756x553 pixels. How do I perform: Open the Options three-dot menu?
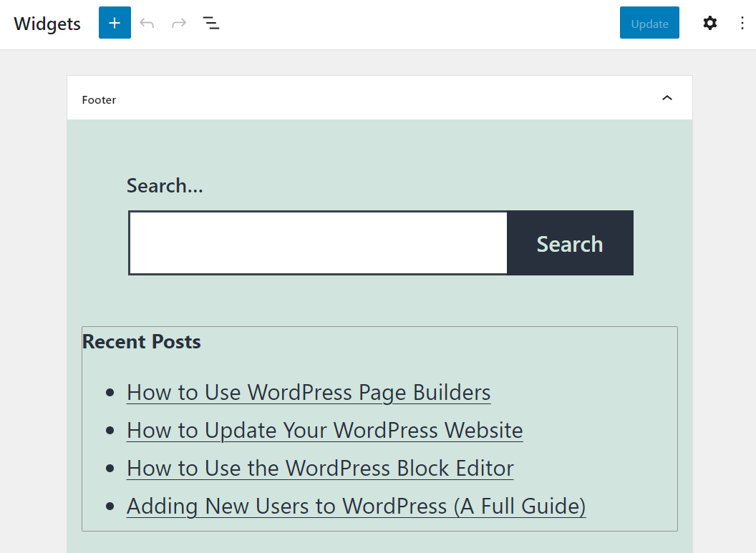pos(742,23)
